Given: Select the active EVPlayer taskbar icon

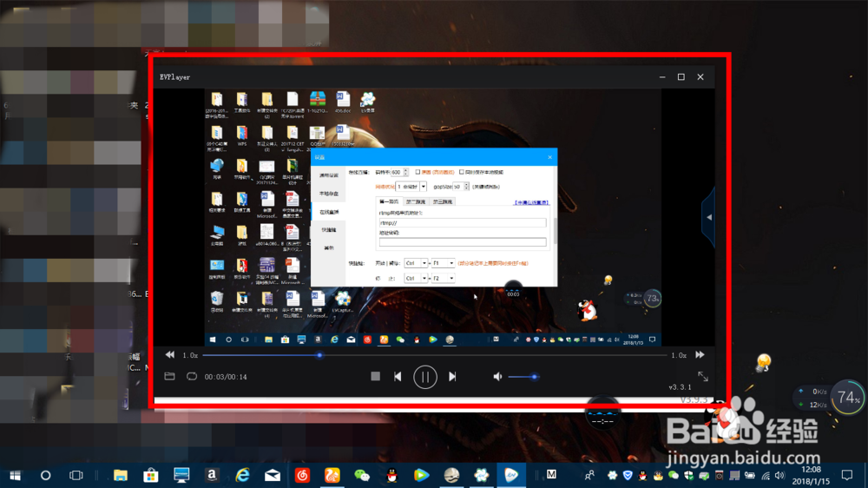Looking at the screenshot, I should (x=511, y=475).
